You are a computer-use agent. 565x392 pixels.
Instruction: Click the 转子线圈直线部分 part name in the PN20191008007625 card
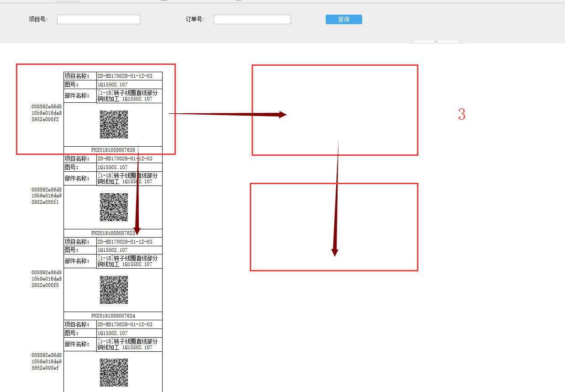tap(127, 178)
